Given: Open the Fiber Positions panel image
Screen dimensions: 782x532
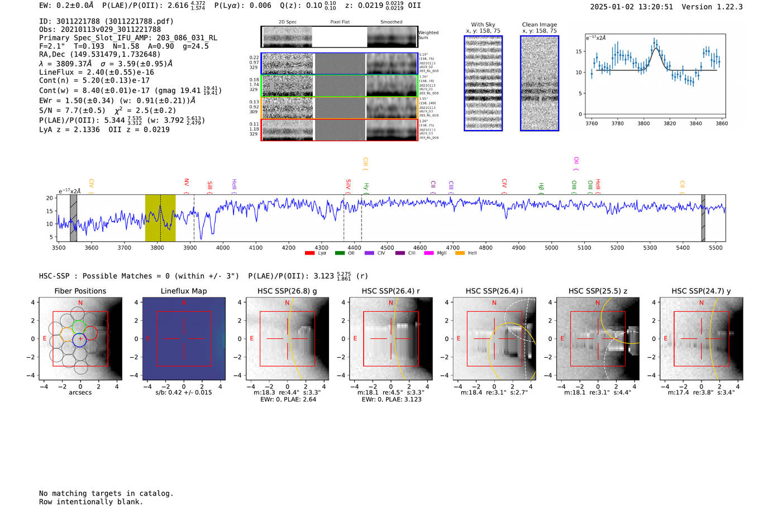Looking at the screenshot, I should (x=80, y=339).
